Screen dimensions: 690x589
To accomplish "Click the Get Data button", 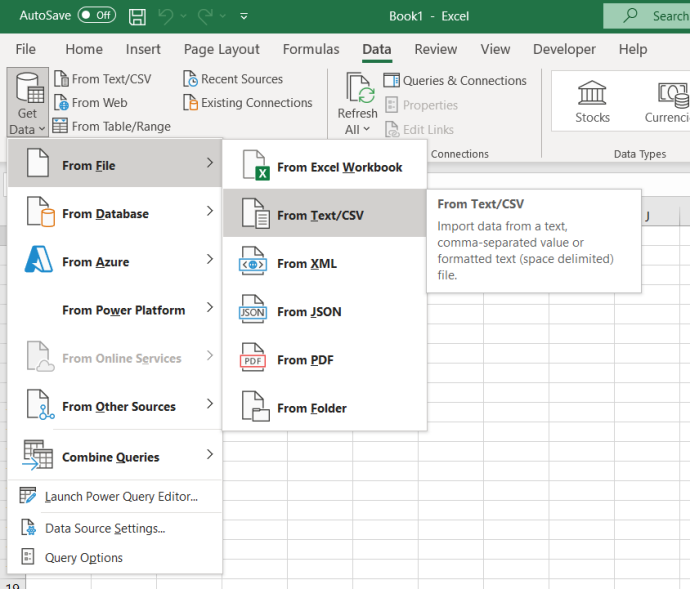I will 27,103.
